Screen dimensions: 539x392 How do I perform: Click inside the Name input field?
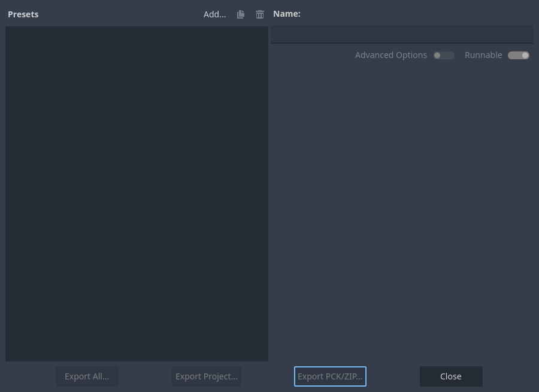pyautogui.click(x=401, y=34)
